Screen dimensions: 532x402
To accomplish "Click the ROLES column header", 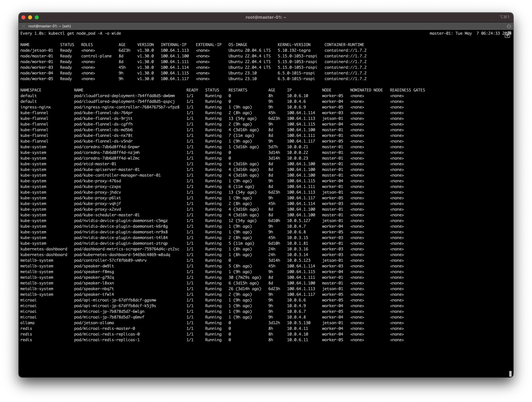I will click(87, 45).
